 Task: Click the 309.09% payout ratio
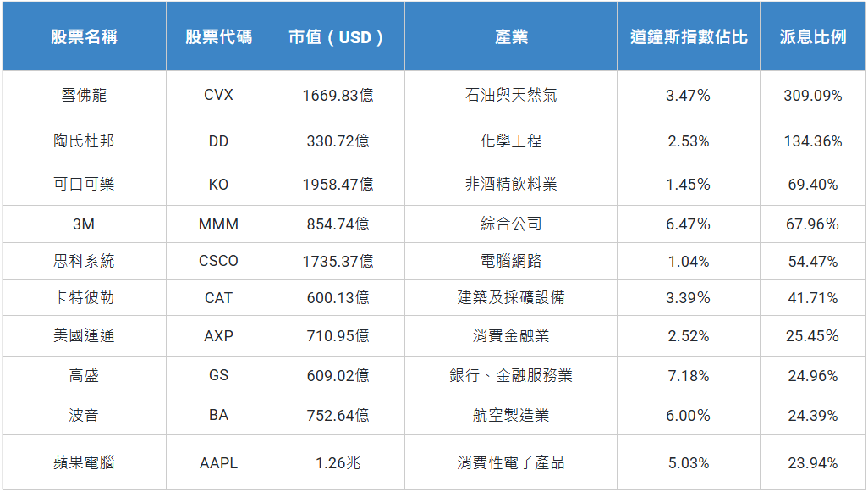pos(813,96)
